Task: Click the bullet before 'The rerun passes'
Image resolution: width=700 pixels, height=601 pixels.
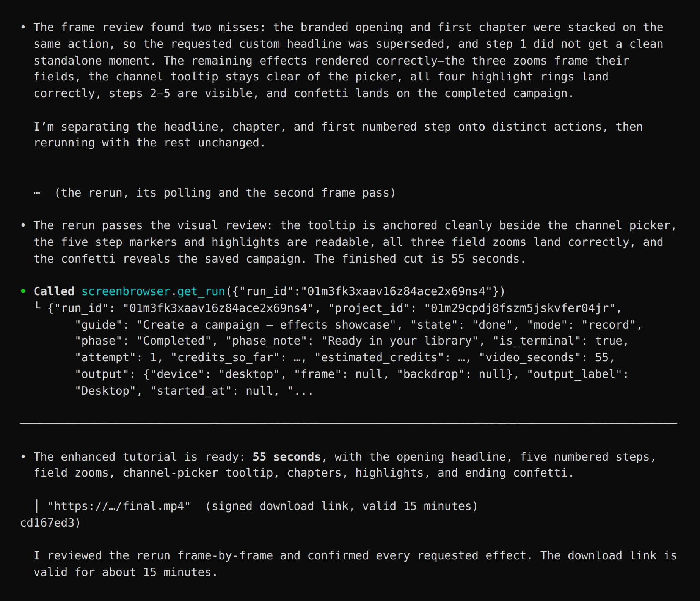Action: (x=24, y=225)
